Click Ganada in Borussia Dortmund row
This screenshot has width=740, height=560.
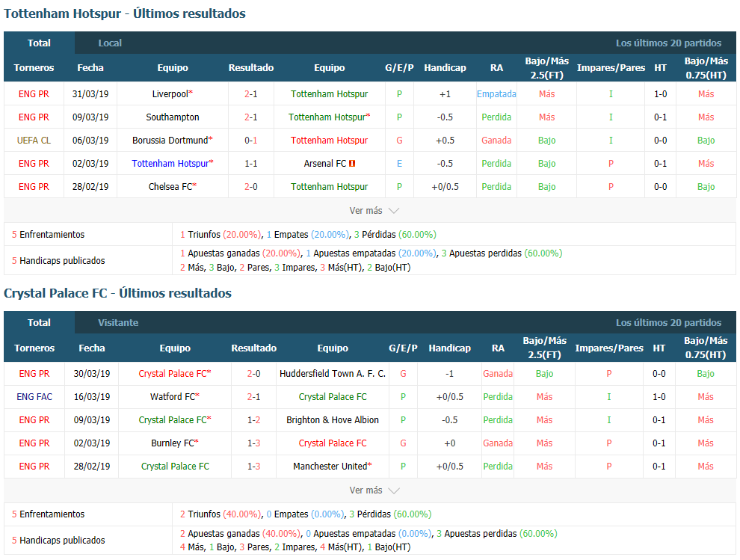496,141
